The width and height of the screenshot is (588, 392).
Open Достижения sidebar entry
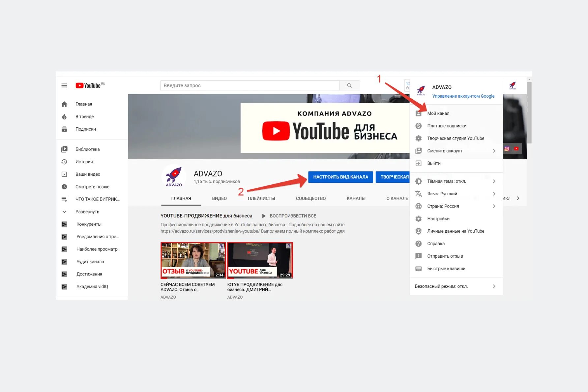pyautogui.click(x=89, y=275)
